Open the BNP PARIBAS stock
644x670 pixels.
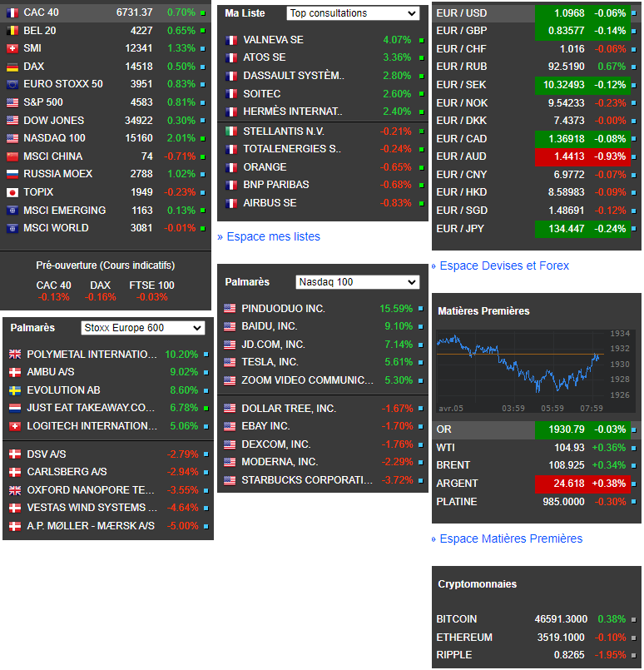(276, 185)
